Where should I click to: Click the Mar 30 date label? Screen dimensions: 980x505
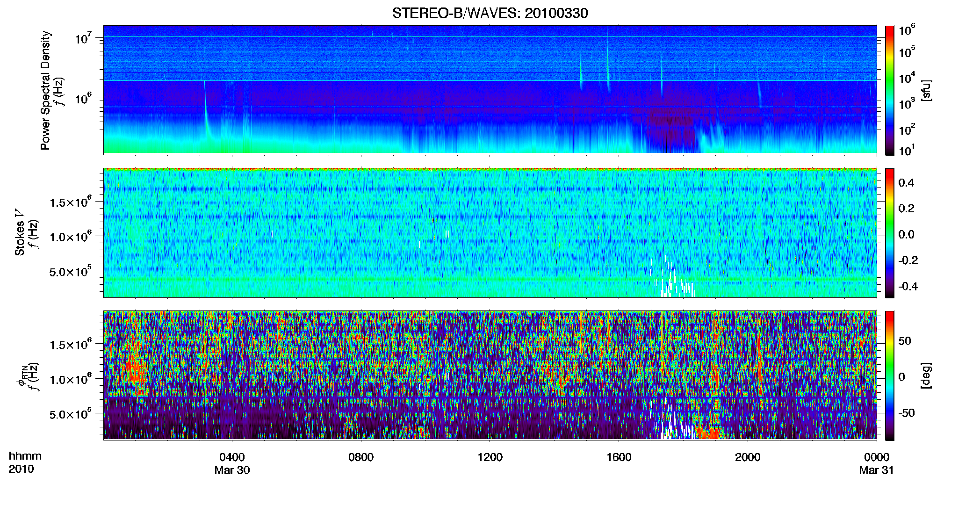coord(232,470)
